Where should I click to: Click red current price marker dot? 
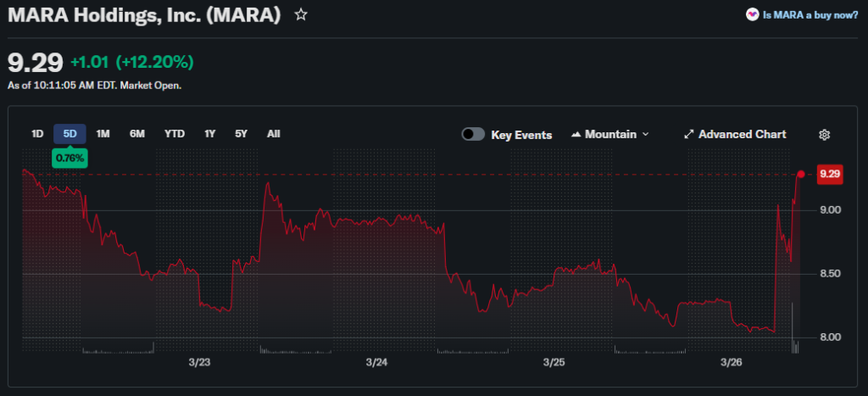click(x=801, y=174)
